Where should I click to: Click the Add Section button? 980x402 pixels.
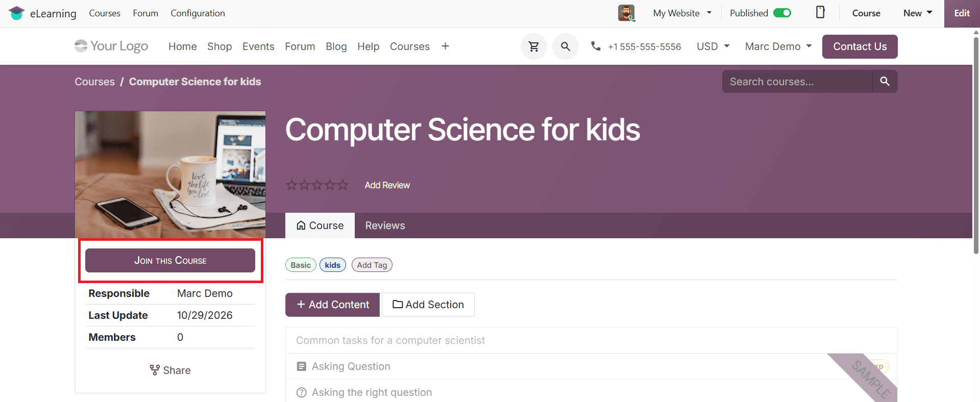[x=428, y=305]
